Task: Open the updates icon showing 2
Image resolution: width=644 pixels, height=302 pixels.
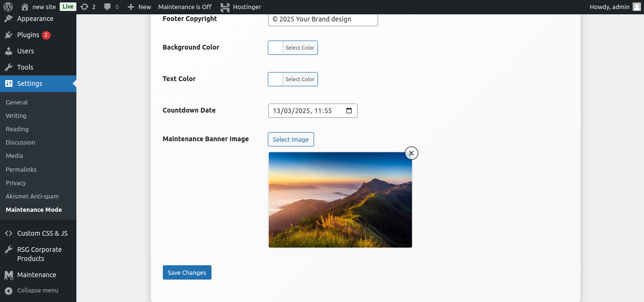Action: coord(88,7)
